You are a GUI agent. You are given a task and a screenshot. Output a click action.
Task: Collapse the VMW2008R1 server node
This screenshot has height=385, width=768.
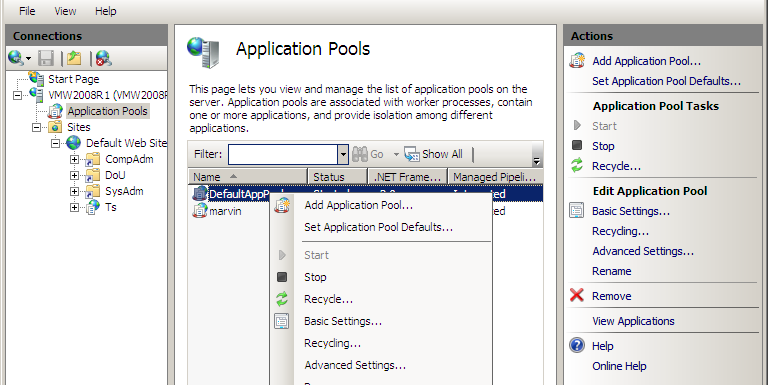tap(18, 95)
